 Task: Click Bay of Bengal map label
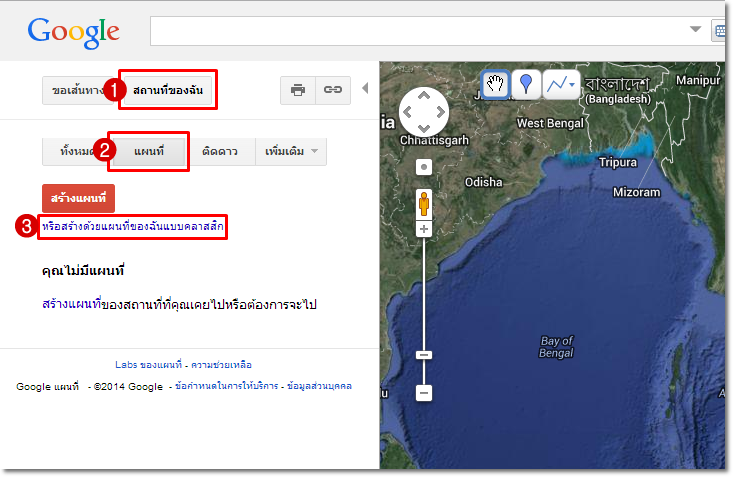tap(556, 347)
